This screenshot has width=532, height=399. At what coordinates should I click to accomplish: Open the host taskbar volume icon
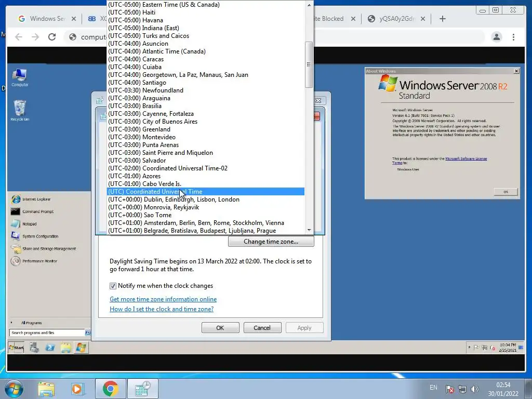pos(475,389)
